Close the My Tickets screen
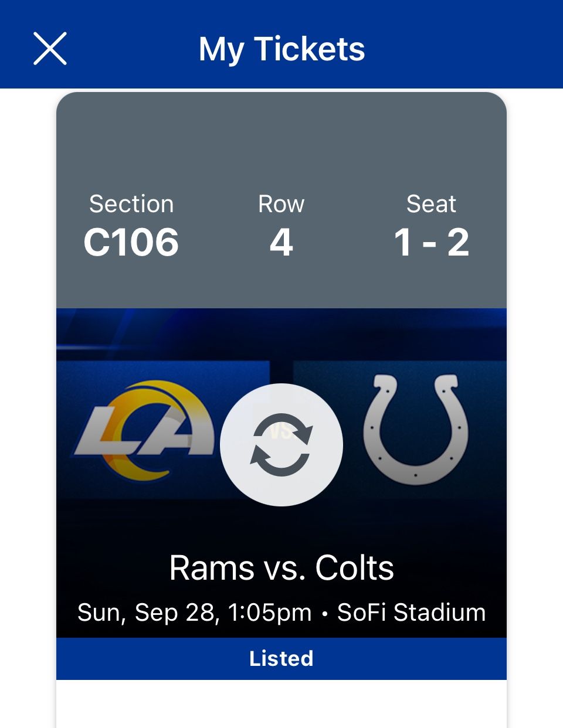 coord(50,48)
